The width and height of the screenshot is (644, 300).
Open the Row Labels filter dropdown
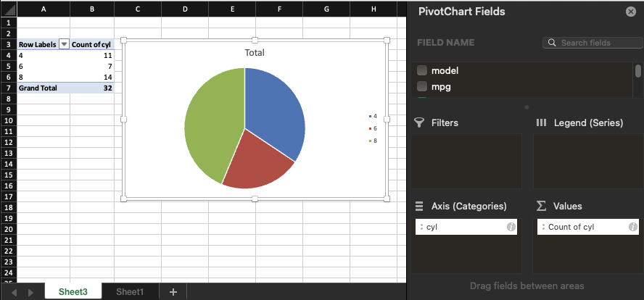pos(64,44)
